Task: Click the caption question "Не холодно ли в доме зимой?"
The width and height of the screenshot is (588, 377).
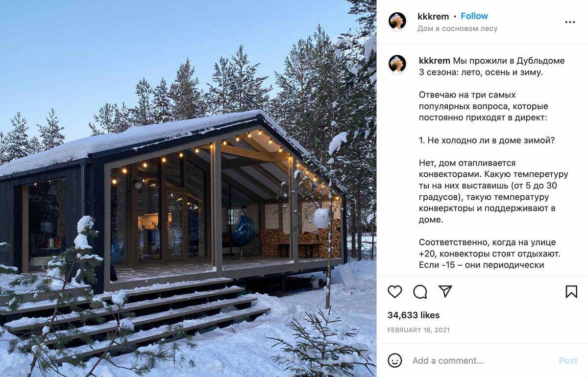Action: click(487, 141)
